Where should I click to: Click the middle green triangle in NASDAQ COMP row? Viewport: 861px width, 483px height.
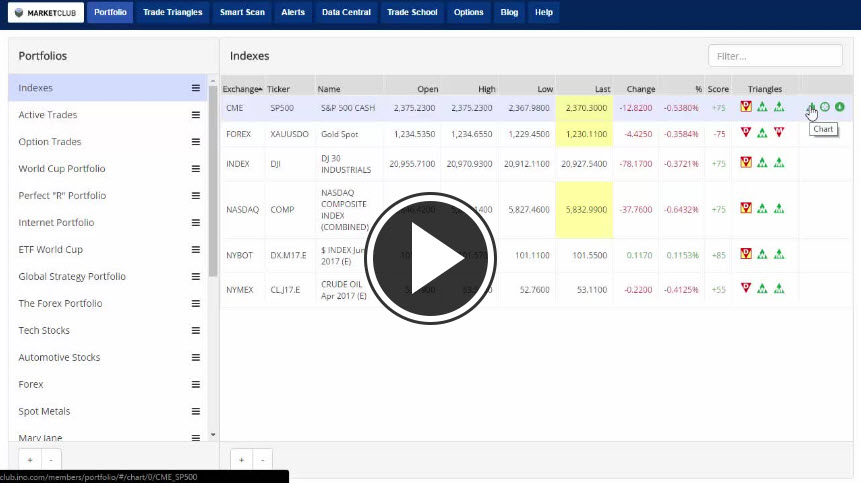(x=762, y=208)
